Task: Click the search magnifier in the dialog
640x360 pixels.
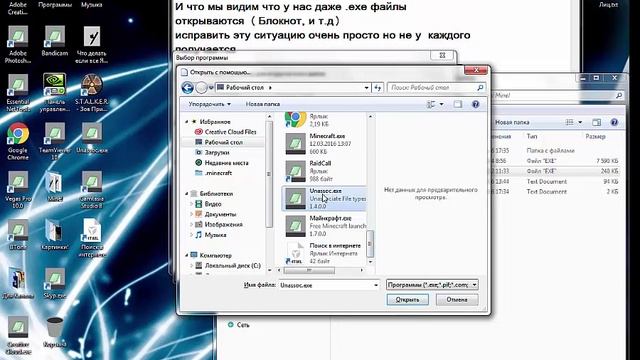Action: (x=480, y=87)
